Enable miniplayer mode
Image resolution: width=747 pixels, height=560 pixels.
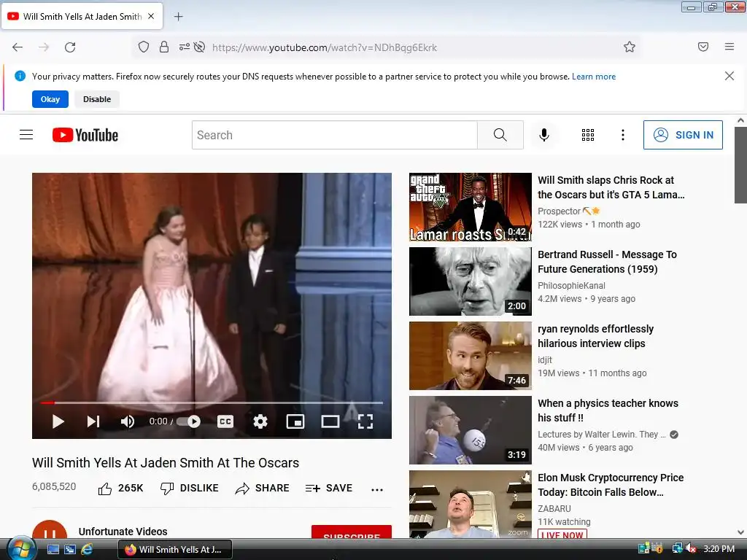[x=295, y=421]
